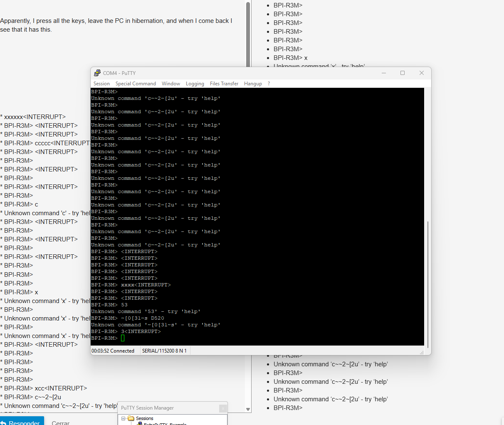Screen dimensions: 504x425
Task: Click the PuTTY terminal scrollbar thumb
Action: click(x=427, y=283)
